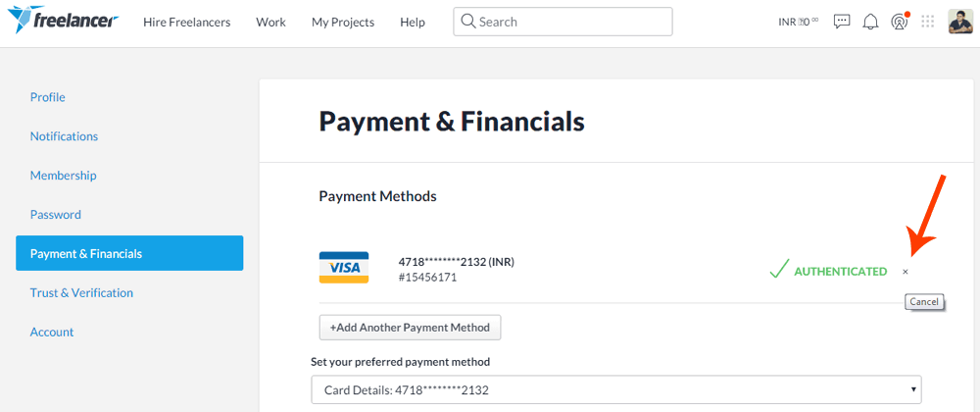Viewport: 980px width, 412px height.
Task: Open the messages chat icon
Action: (x=842, y=22)
